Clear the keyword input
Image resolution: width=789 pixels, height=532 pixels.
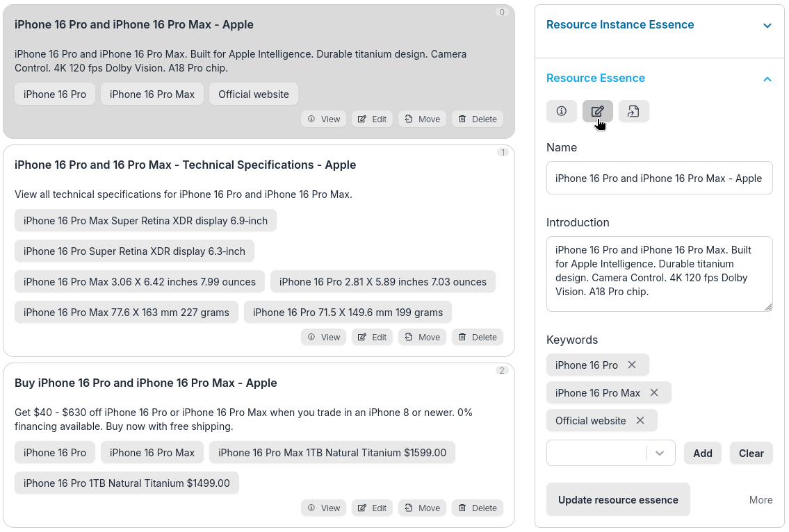pyautogui.click(x=751, y=453)
